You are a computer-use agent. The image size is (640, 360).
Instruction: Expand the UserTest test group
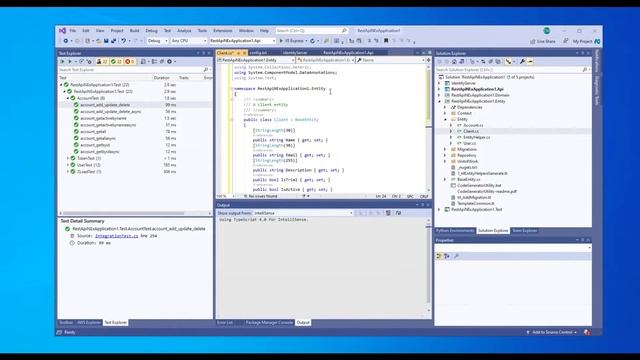pyautogui.click(x=68, y=165)
